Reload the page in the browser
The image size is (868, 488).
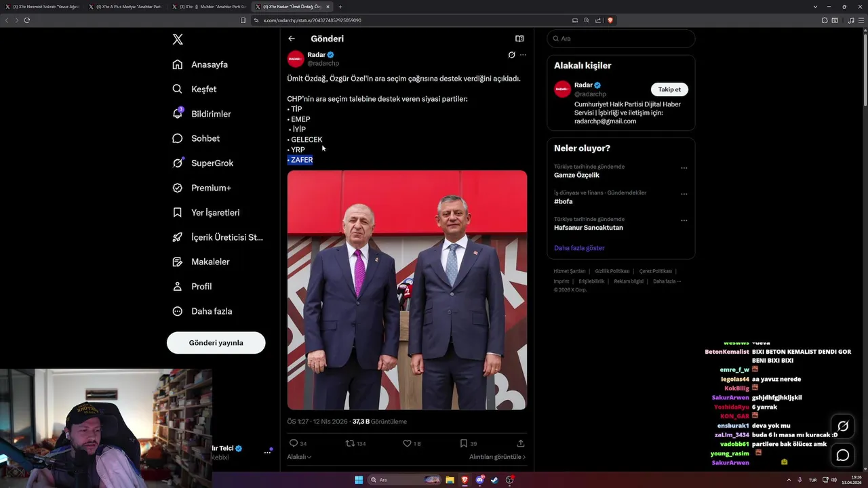pyautogui.click(x=27, y=20)
